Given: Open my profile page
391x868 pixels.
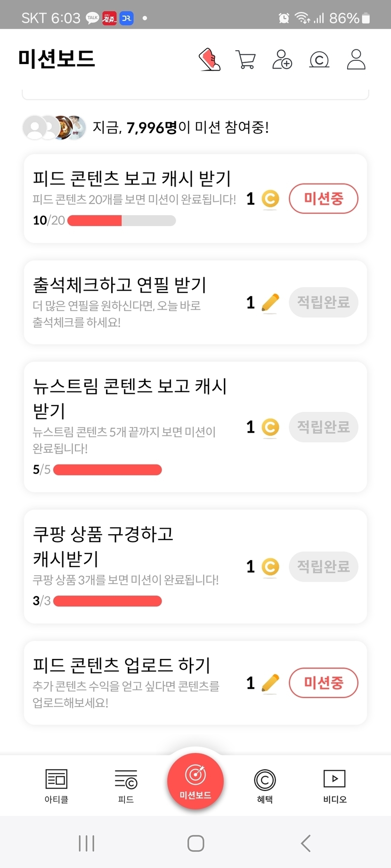Looking at the screenshot, I should tap(356, 60).
